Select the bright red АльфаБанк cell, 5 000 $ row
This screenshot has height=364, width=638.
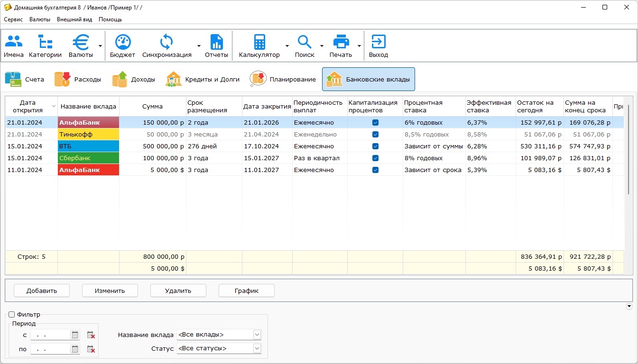click(x=88, y=170)
